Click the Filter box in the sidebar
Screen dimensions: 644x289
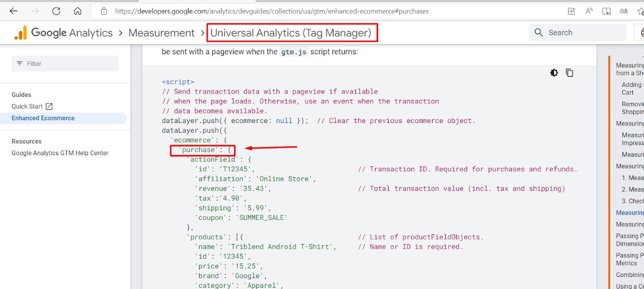coord(65,64)
